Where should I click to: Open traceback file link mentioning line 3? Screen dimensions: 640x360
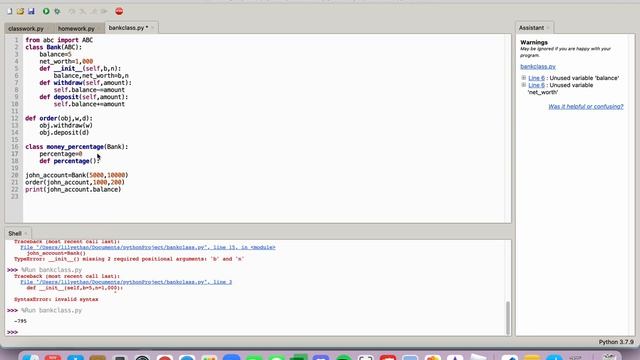pyautogui.click(x=126, y=282)
